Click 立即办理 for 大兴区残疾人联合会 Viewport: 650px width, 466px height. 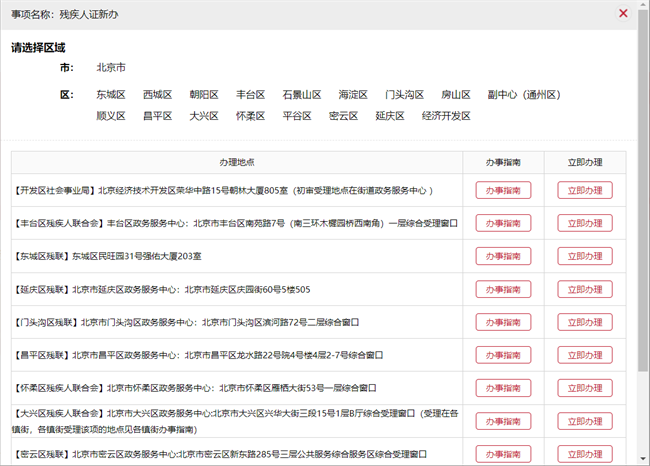click(x=584, y=421)
